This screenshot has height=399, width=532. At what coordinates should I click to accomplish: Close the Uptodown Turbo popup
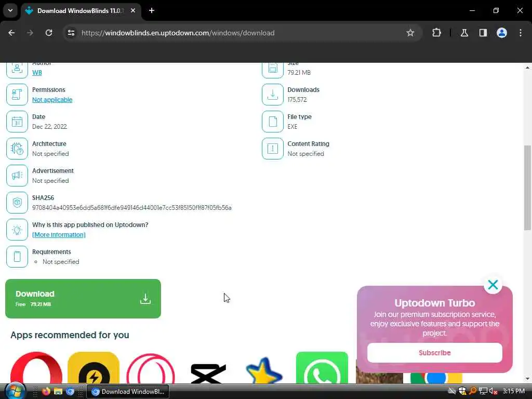pyautogui.click(x=493, y=285)
